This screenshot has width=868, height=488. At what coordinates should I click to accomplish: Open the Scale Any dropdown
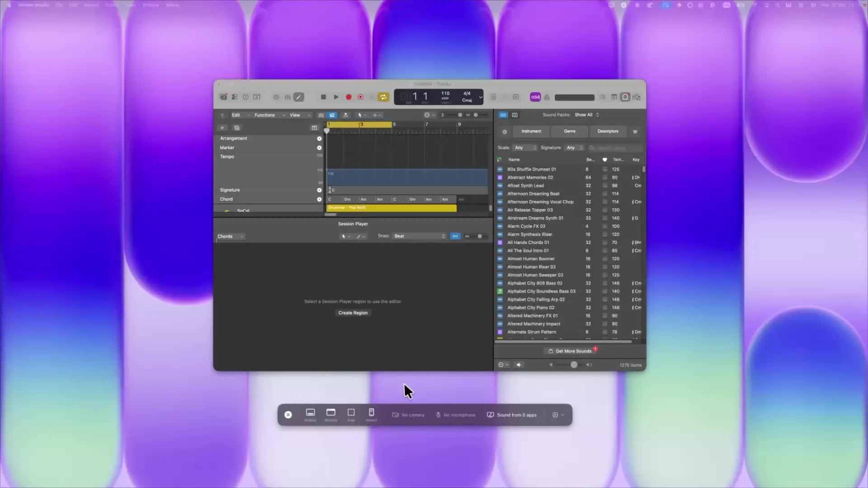[x=525, y=148]
